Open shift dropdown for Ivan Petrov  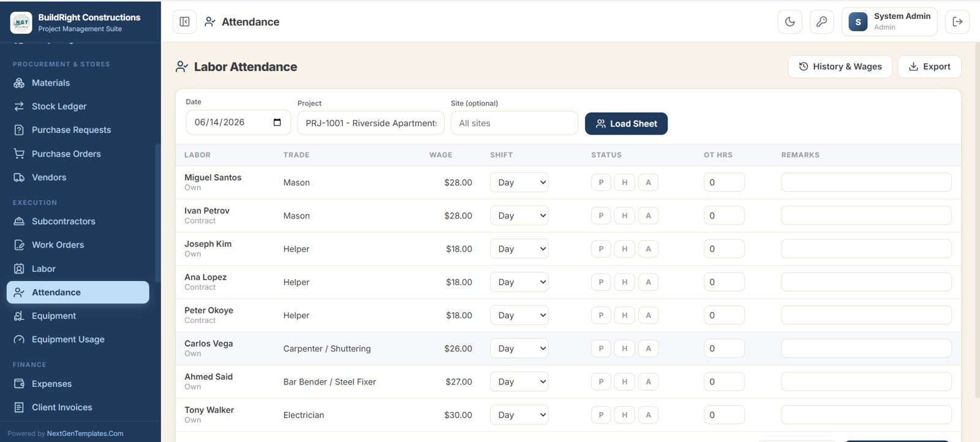click(x=519, y=215)
